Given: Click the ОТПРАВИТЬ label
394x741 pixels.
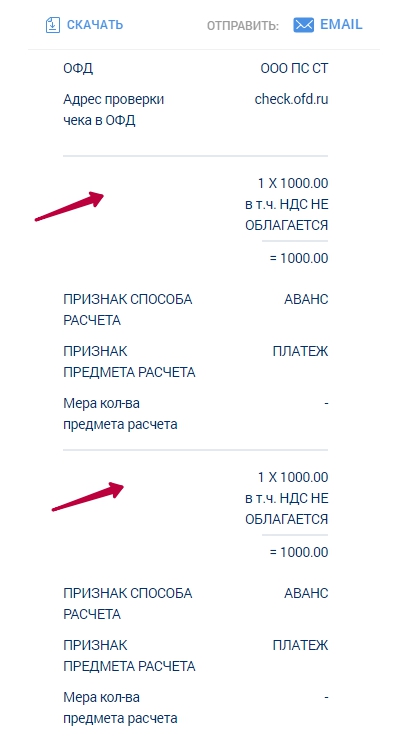Looking at the screenshot, I should [243, 26].
